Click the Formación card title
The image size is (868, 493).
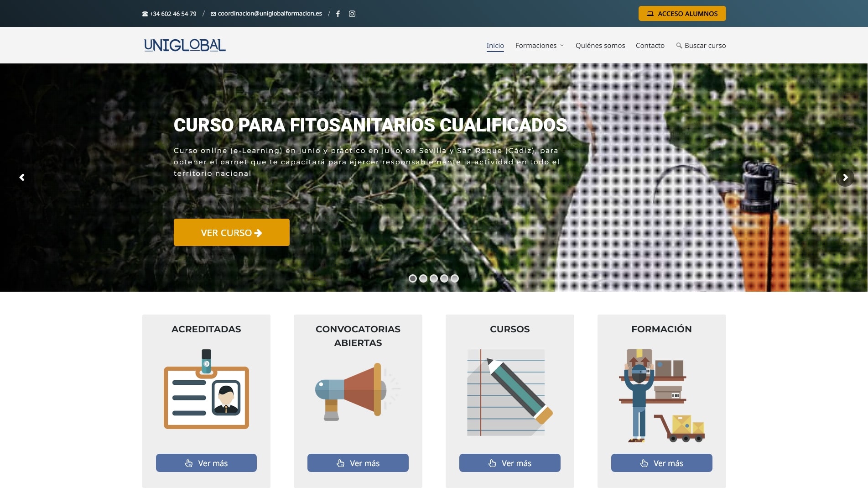(661, 329)
